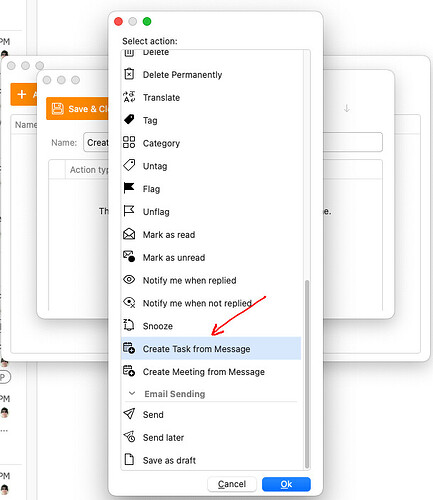This screenshot has height=500, width=433.
Task: Click the Notify me when replied eye icon
Action: pos(129,279)
